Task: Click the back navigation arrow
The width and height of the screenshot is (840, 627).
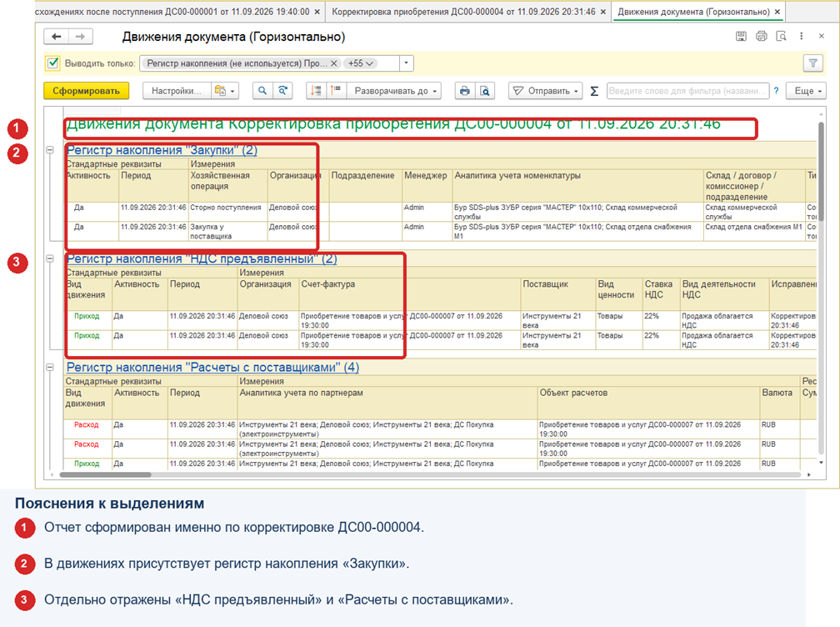Action: pyautogui.click(x=57, y=37)
